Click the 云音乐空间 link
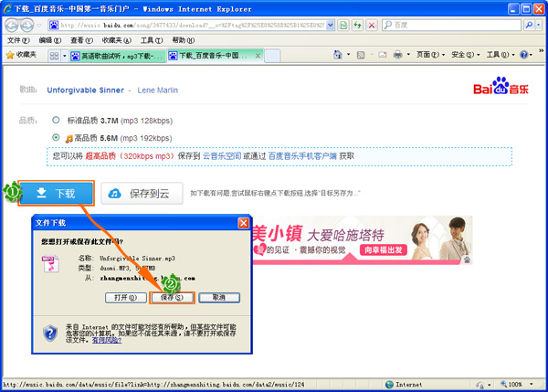 click(x=222, y=156)
